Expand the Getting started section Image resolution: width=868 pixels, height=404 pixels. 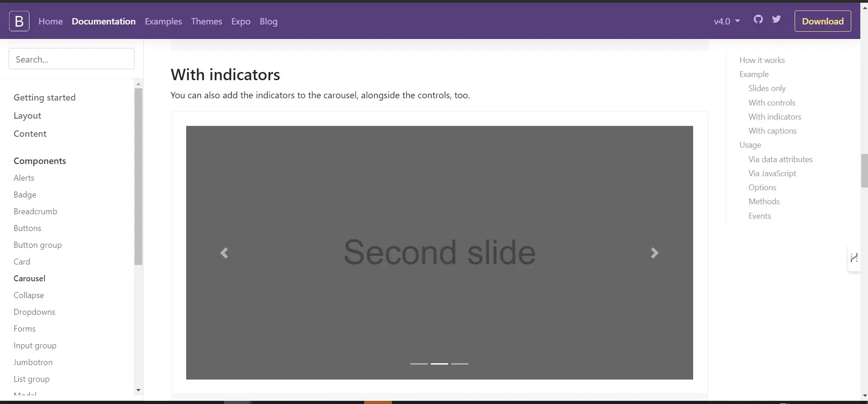tap(44, 97)
